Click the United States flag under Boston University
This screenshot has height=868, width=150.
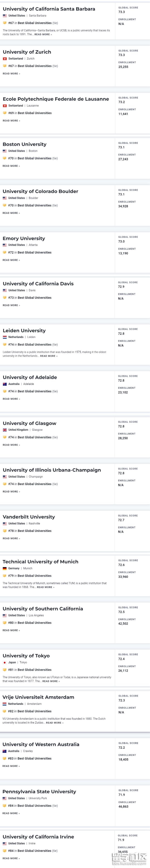pyautogui.click(x=5, y=151)
